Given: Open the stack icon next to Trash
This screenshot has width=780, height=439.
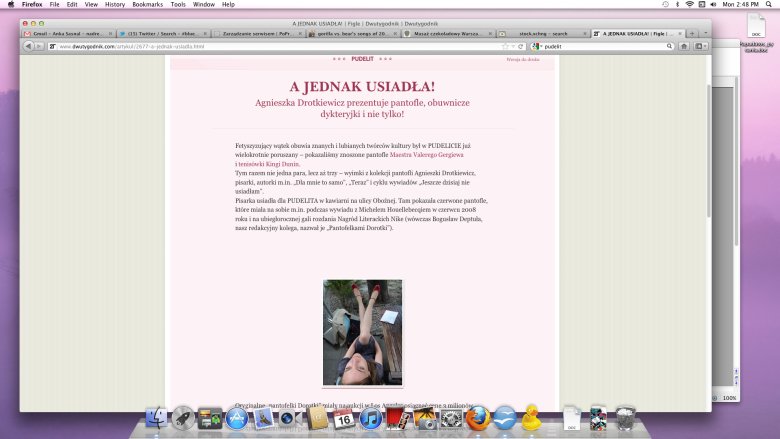Looking at the screenshot, I should click(598, 418).
